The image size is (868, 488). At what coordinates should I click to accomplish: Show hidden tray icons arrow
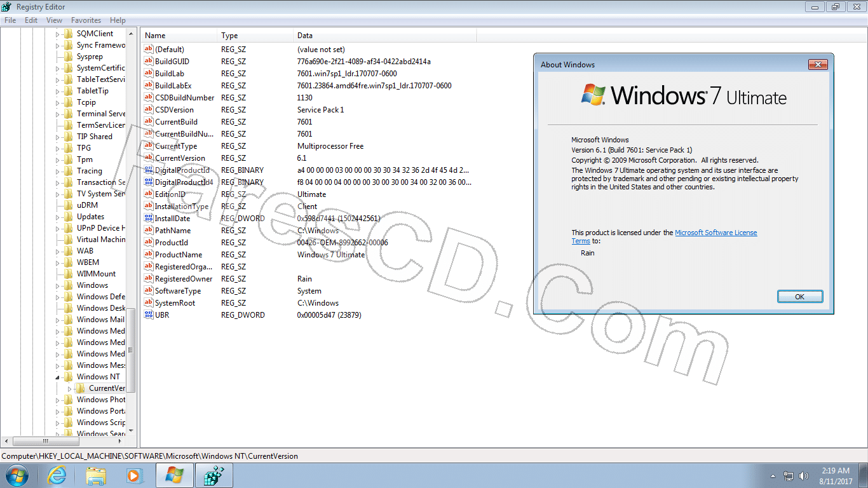(773, 476)
